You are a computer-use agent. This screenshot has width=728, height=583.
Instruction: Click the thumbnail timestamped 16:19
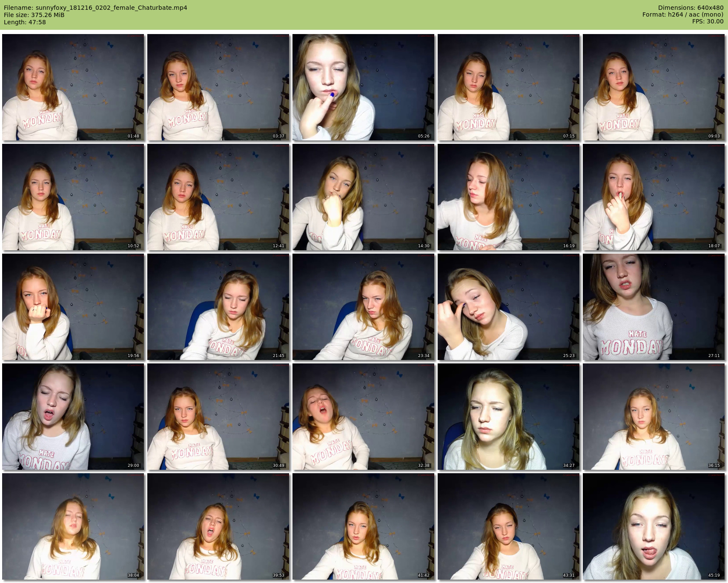click(x=508, y=197)
